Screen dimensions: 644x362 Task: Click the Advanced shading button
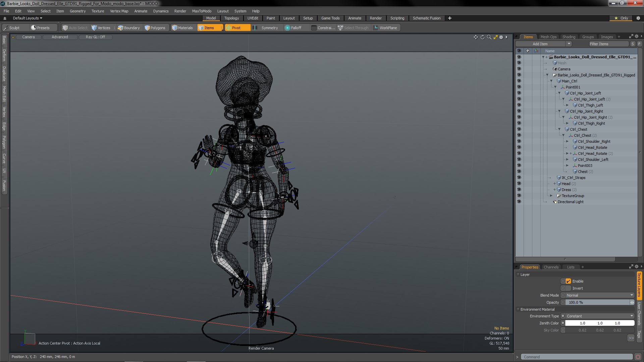[x=60, y=37]
